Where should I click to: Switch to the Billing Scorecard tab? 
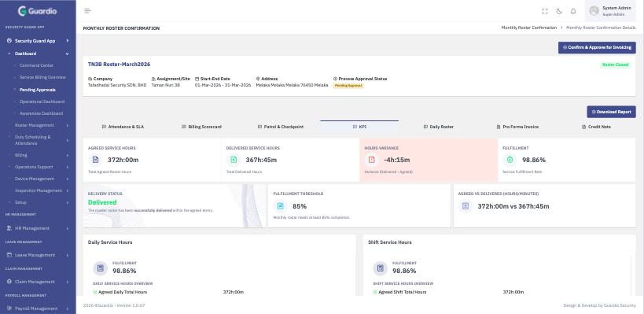point(201,127)
